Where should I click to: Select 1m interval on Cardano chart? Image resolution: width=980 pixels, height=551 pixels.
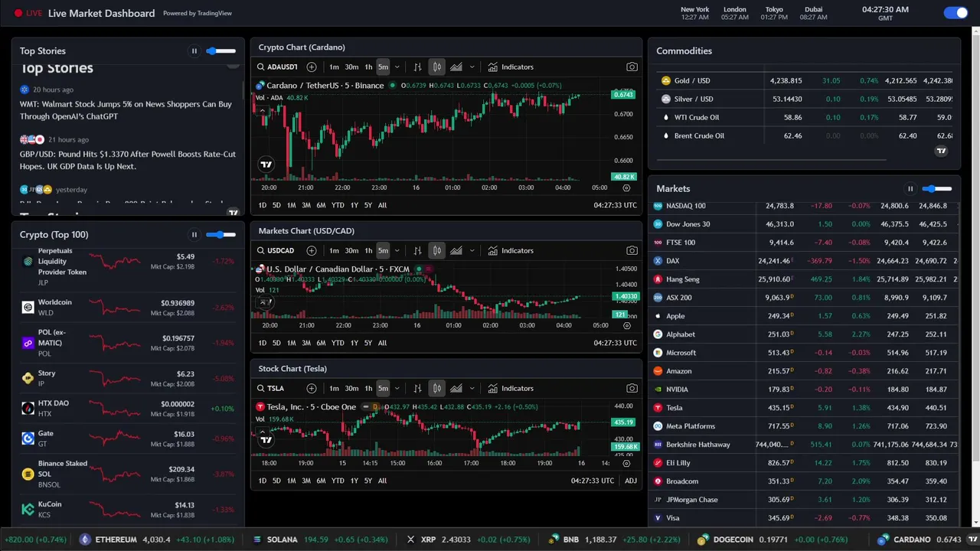334,67
